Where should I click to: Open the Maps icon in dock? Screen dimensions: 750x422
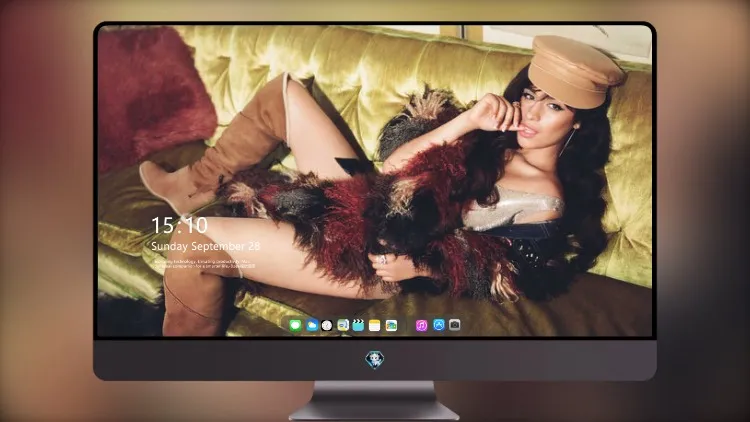click(x=343, y=325)
